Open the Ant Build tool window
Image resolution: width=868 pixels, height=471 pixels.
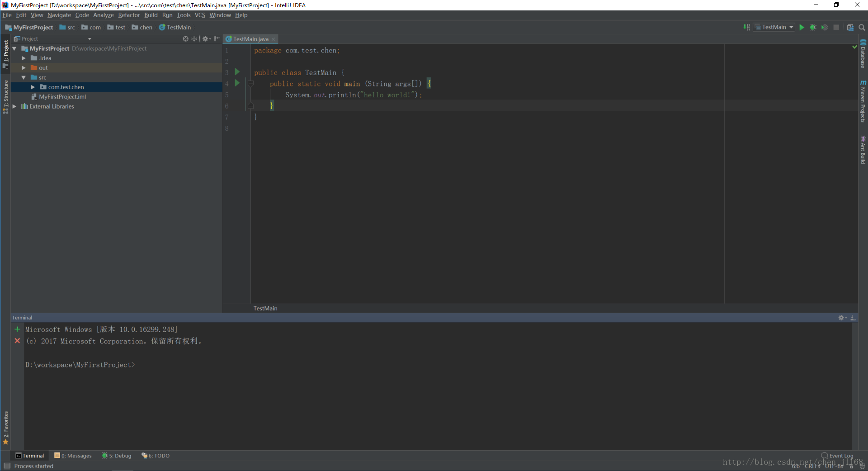[863, 150]
